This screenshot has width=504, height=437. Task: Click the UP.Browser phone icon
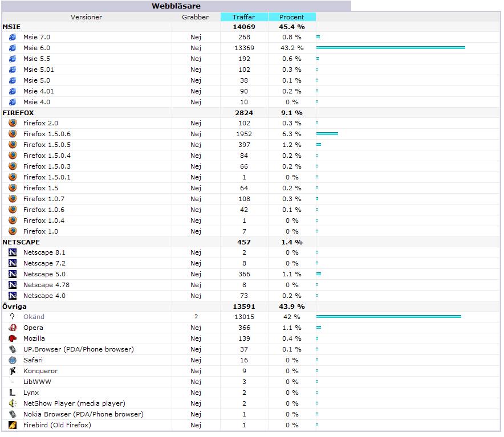[x=13, y=349]
